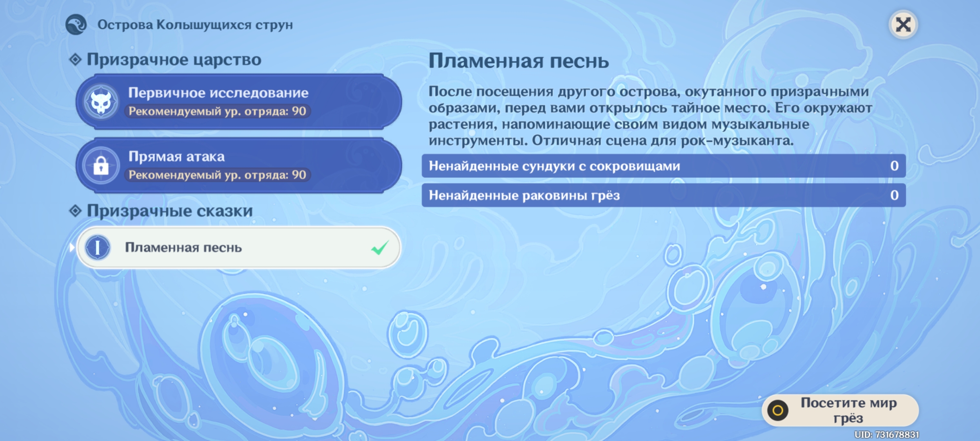Image resolution: width=980 pixels, height=441 pixels.
Task: Click the diamond bullet beside Призрачные сказки
Action: click(76, 211)
